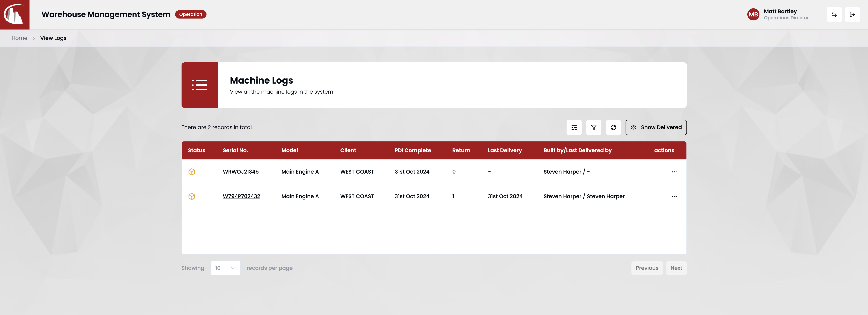Sort by the Last Delivery column header

tap(505, 150)
